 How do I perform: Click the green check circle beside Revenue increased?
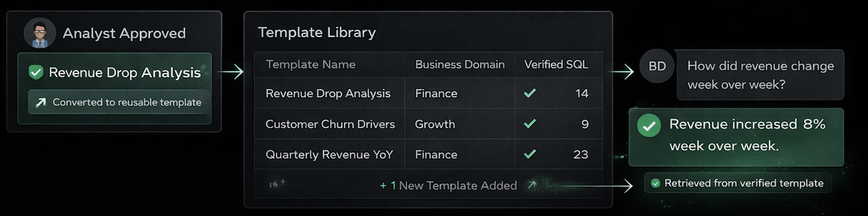(649, 126)
